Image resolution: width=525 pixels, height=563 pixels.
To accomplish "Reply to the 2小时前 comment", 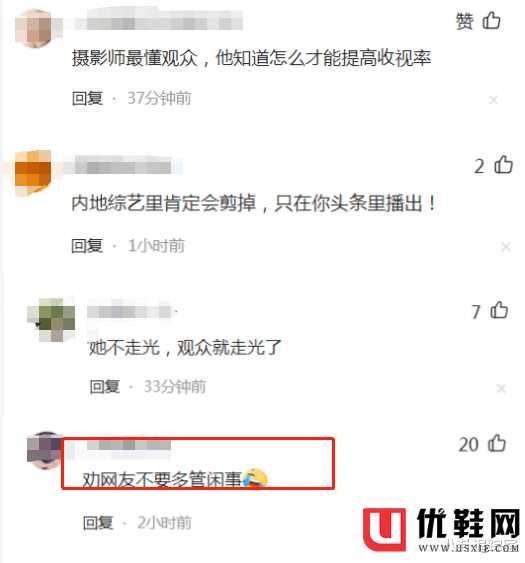I will pyautogui.click(x=98, y=523).
